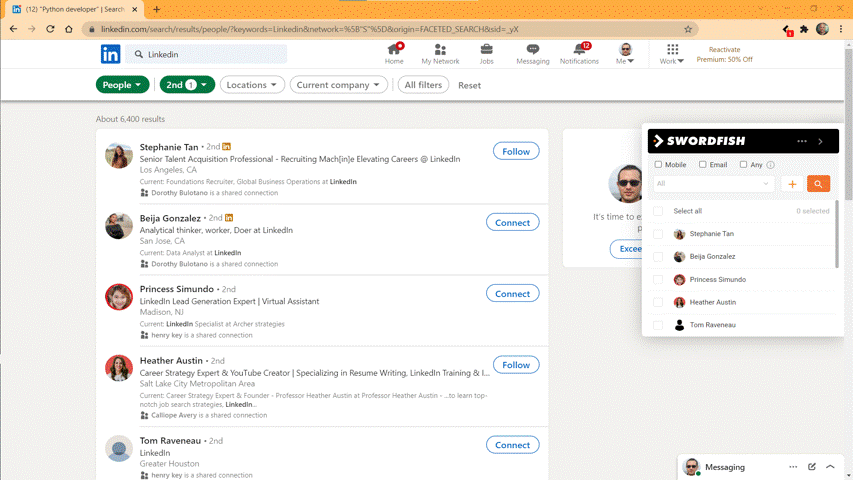Open Stephanie Tan's profile photo
Screen dimensions: 853x480
tap(119, 155)
